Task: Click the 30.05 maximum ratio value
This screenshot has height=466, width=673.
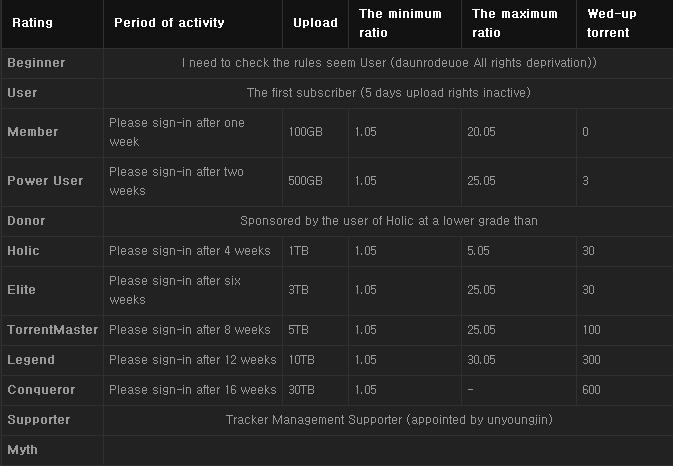Action: tap(484, 360)
